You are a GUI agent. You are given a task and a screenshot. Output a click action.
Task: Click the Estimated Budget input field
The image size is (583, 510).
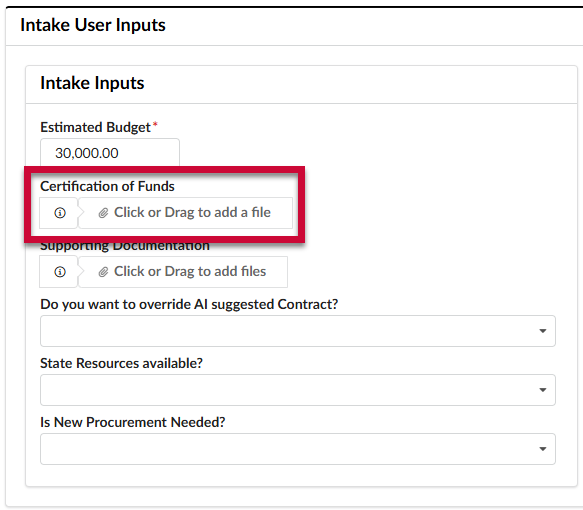(110, 153)
